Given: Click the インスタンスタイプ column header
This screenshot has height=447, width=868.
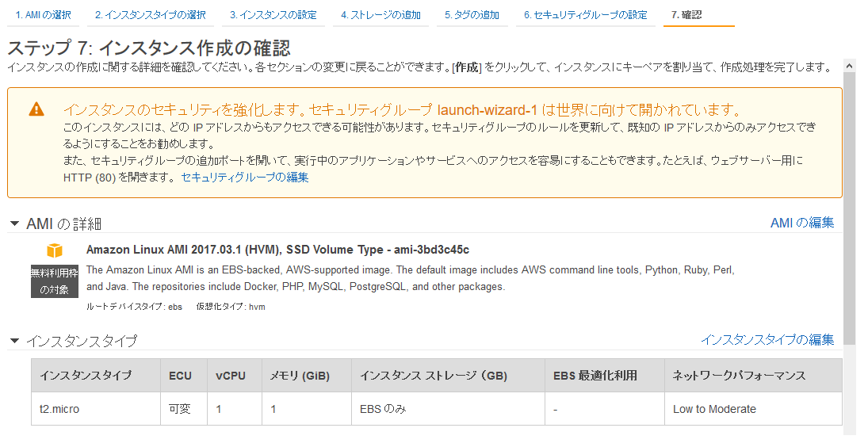Looking at the screenshot, I should 96,376.
